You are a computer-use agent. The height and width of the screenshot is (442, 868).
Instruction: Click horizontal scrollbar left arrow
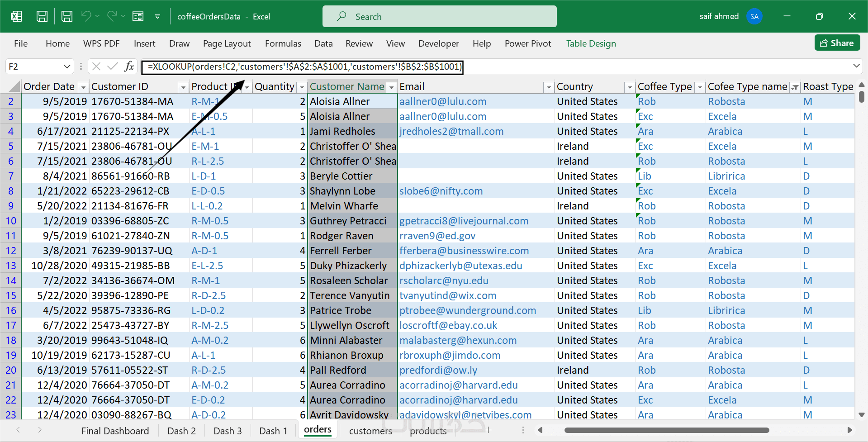[x=540, y=430]
